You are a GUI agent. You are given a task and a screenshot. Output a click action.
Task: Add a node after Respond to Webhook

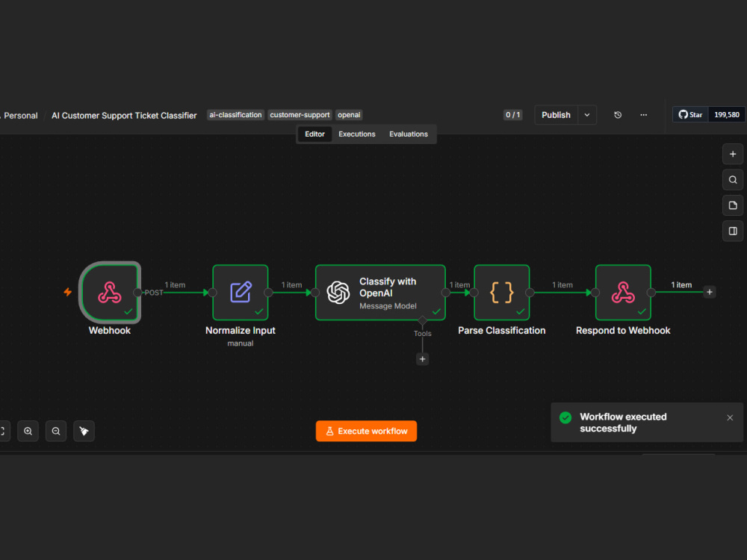point(710,292)
